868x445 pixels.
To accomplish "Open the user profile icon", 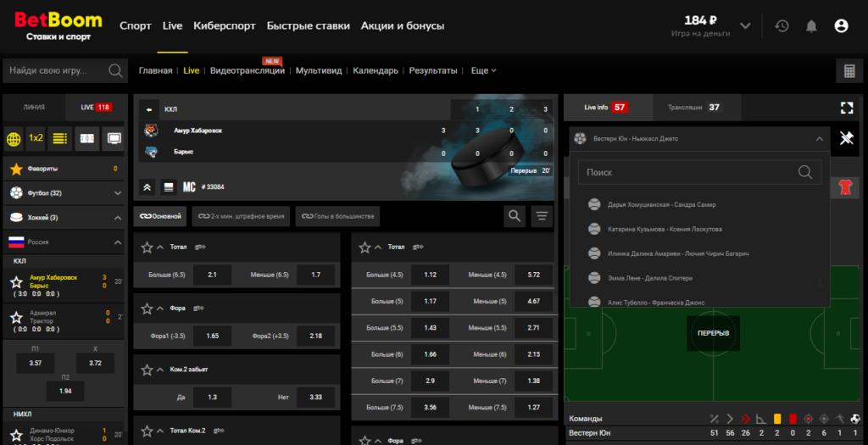I will click(x=841, y=26).
